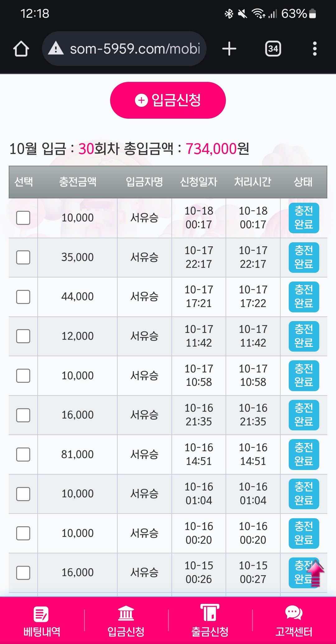This screenshot has height=644, width=336.
Task: Open the tab switcher showing 34 tabs
Action: [273, 49]
